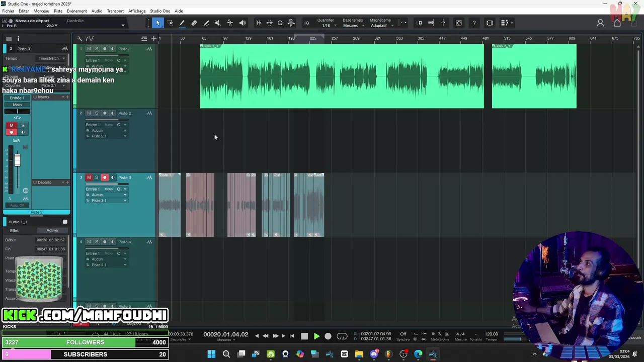
Task: Select the Paint tool
Action: coord(206,23)
